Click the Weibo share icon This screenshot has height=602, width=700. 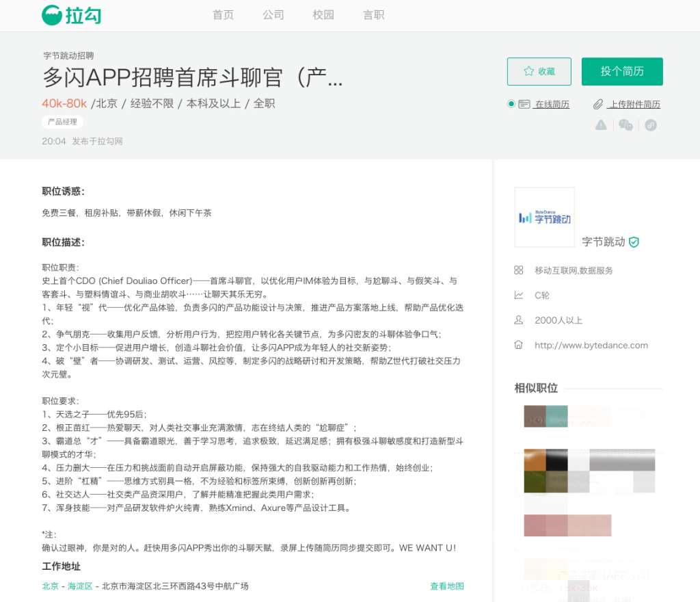click(651, 125)
